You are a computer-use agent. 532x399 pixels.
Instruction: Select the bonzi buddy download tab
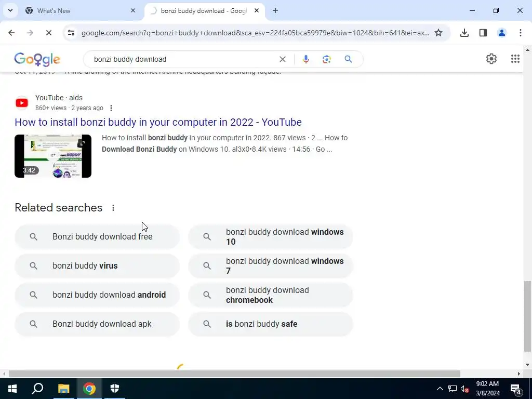click(x=204, y=10)
